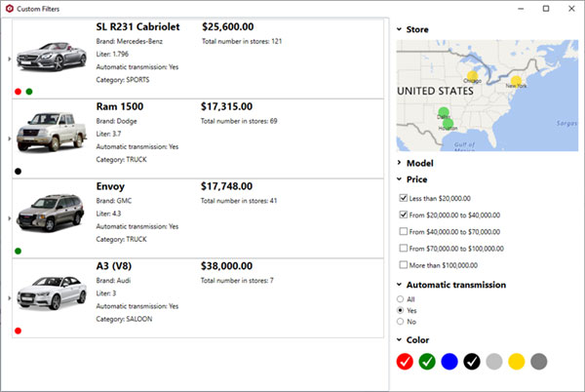The height and width of the screenshot is (392, 585).
Task: Select the yellow color filter circle
Action: (x=517, y=361)
